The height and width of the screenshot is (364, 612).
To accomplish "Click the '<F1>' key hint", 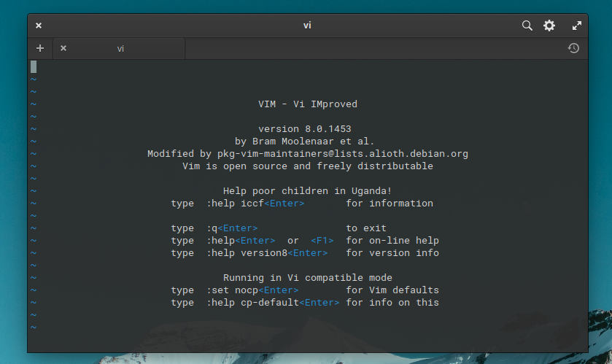I will click(x=322, y=241).
